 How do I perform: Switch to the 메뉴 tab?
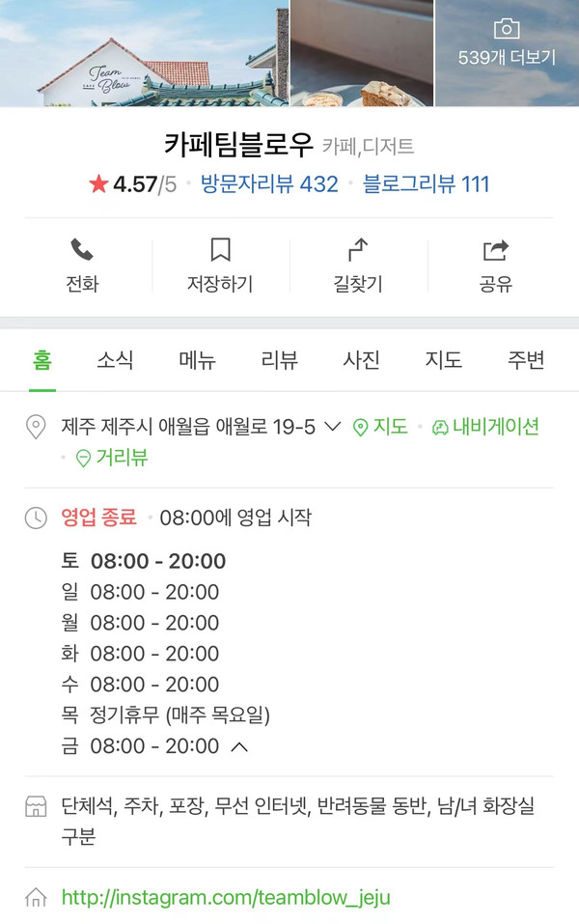[197, 361]
